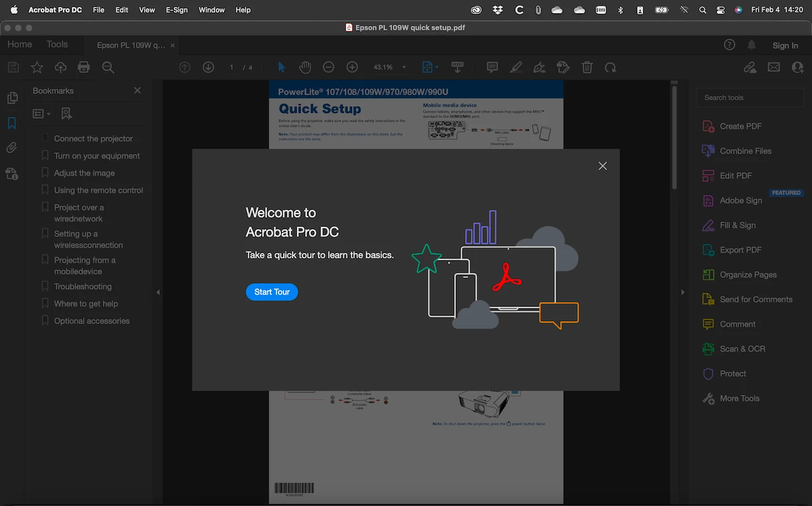Click the Search tools field
This screenshot has width=812, height=506.
pyautogui.click(x=750, y=98)
